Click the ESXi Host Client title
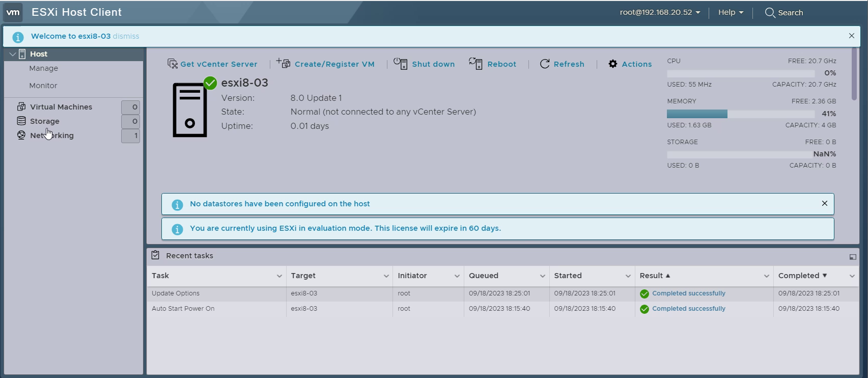Image resolution: width=868 pixels, height=378 pixels. pyautogui.click(x=76, y=12)
